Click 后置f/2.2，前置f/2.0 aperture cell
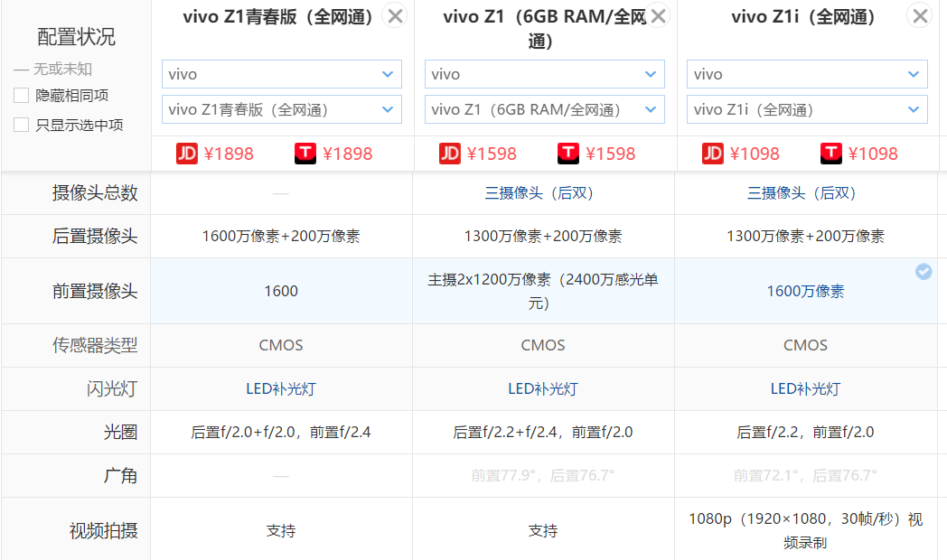Viewport: 947px width, 560px height. [x=805, y=432]
